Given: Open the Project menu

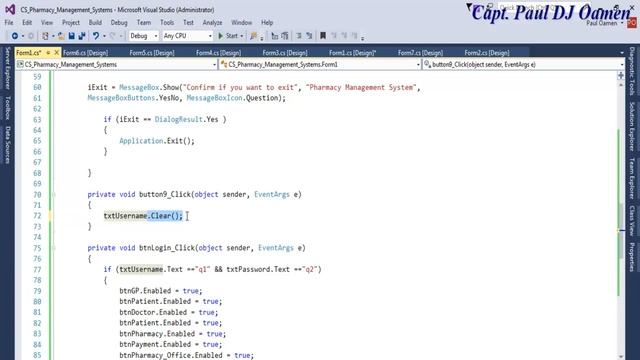Looking at the screenshot, I should click(x=71, y=22).
